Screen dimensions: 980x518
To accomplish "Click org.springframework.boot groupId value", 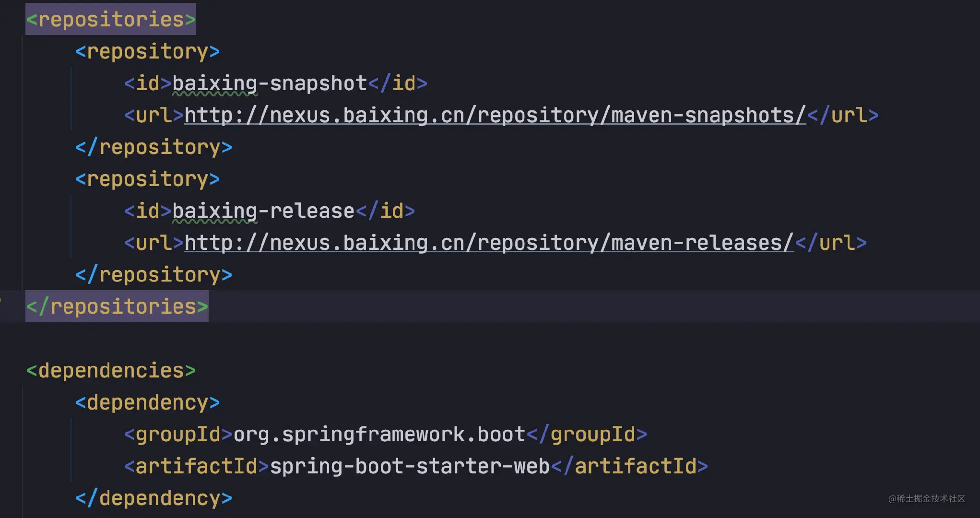I will click(379, 434).
